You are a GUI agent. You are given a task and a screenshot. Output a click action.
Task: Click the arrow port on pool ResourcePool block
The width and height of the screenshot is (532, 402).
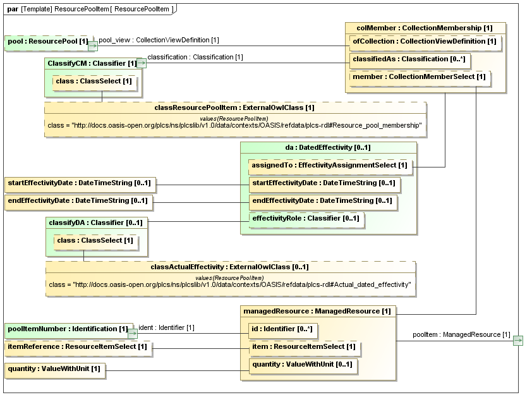click(93, 45)
